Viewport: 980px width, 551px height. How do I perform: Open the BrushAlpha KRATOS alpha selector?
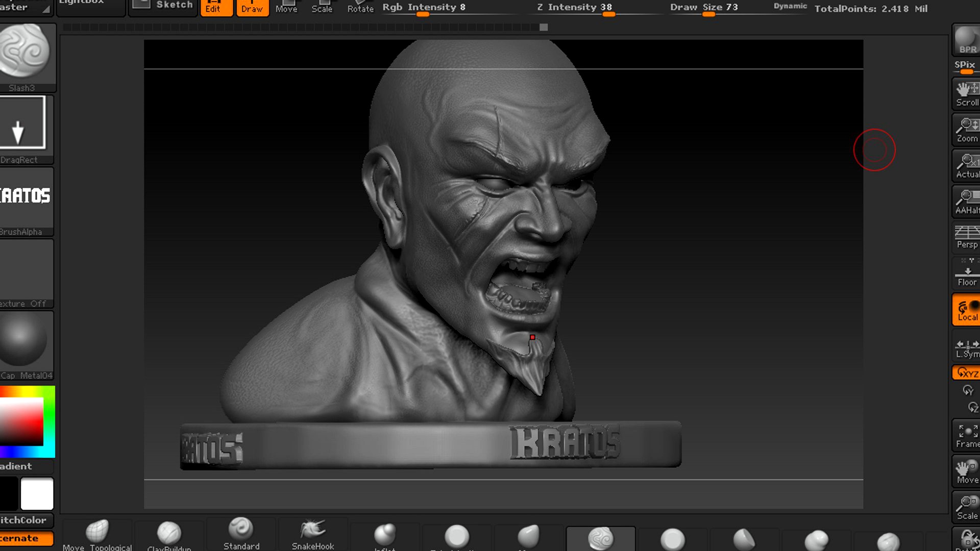click(26, 202)
